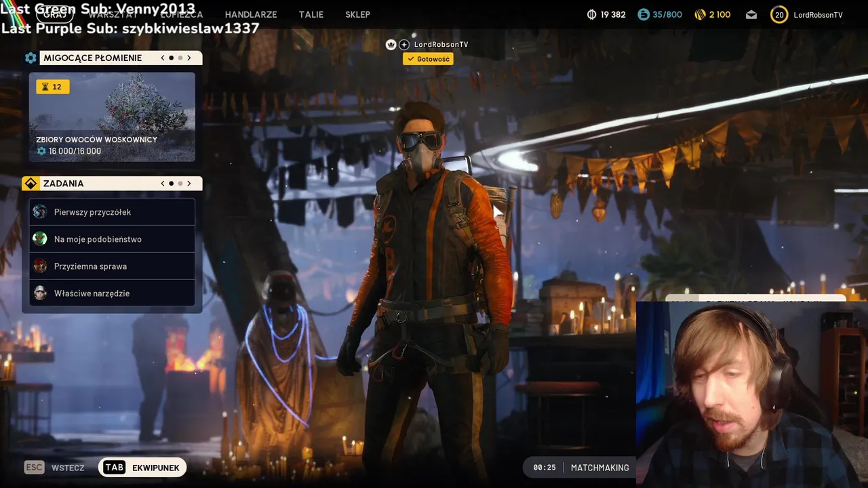The image size is (868, 488).
Task: Click the plus invite icon by LordRobsonTV
Action: coord(404,45)
